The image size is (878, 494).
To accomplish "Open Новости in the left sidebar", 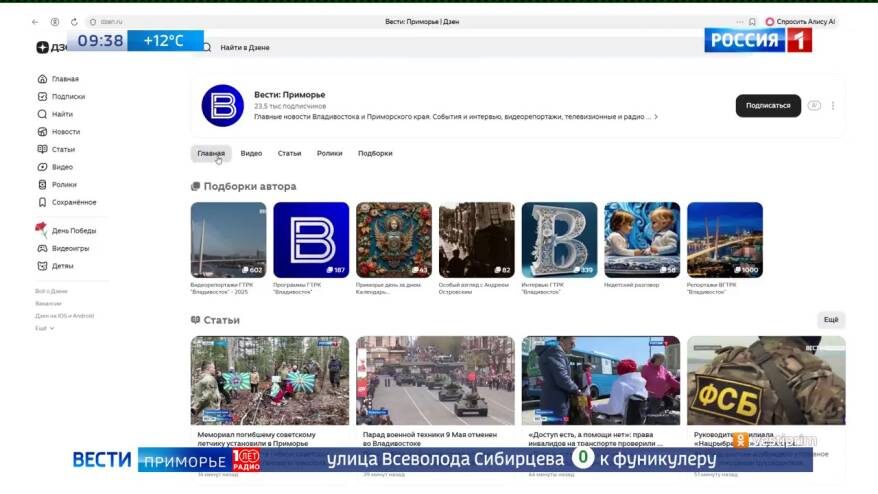I will pos(59,132).
